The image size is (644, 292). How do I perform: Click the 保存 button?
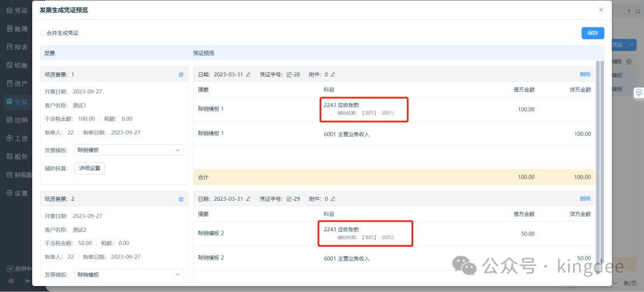592,33
